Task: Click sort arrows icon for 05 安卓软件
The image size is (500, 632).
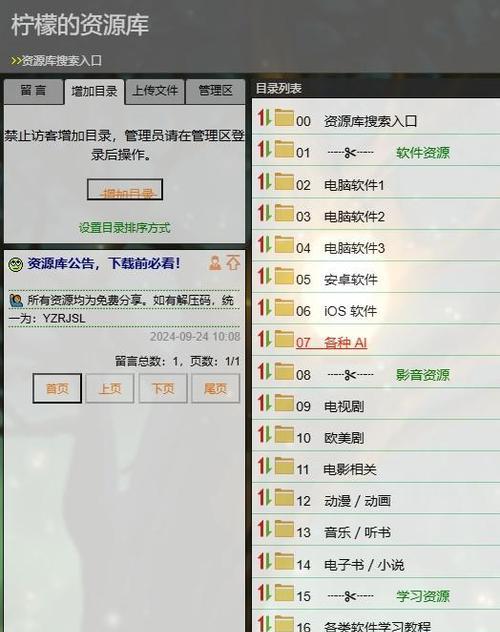Action: point(265,276)
